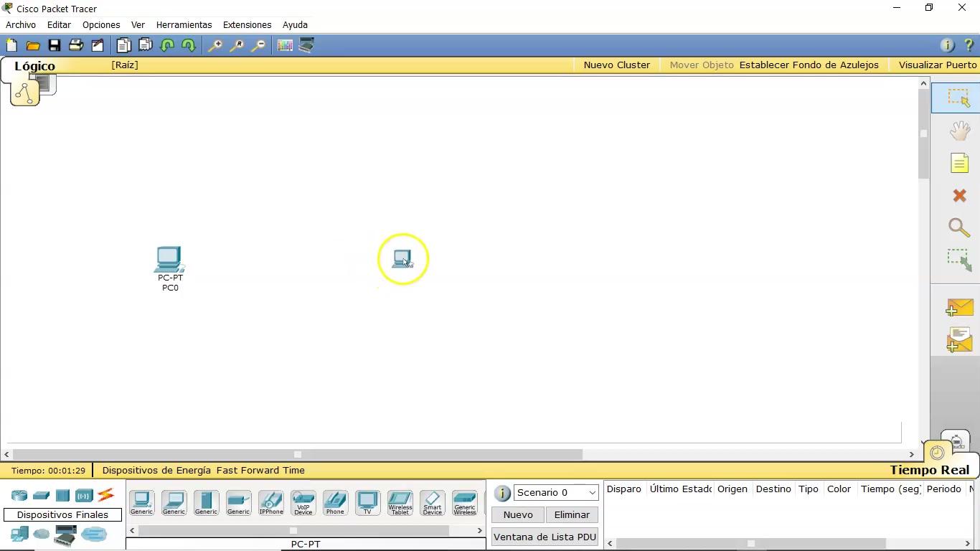Image resolution: width=980 pixels, height=551 pixels.
Task: Open the drawing palette icon
Action: (x=285, y=45)
